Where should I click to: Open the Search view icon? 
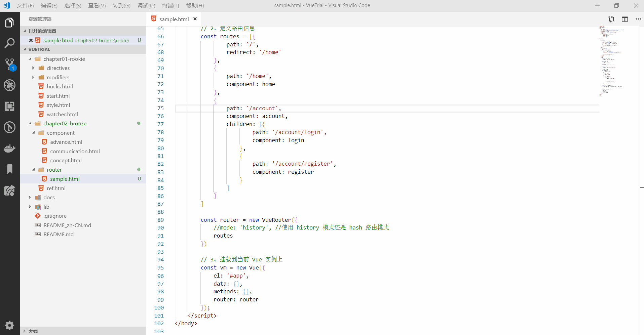point(9,43)
